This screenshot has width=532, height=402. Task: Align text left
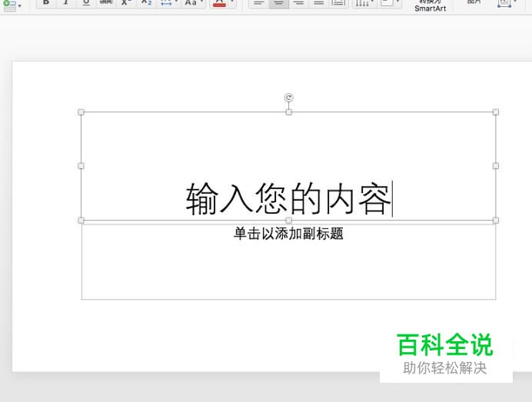pos(258,3)
